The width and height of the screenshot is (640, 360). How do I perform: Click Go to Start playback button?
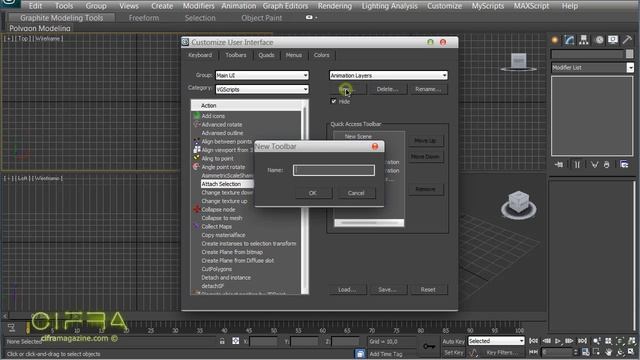(x=533, y=341)
